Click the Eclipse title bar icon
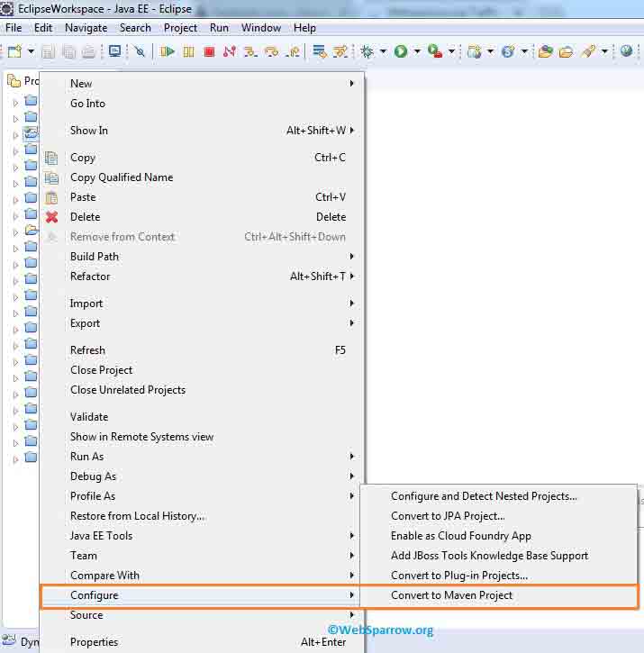The image size is (644, 653). pos(7,9)
